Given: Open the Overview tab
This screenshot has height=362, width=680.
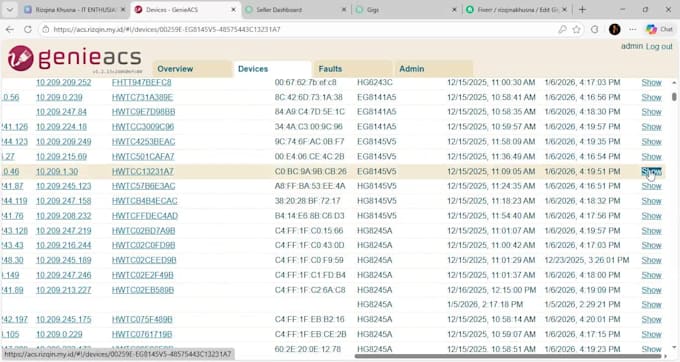Looking at the screenshot, I should (x=192, y=69).
